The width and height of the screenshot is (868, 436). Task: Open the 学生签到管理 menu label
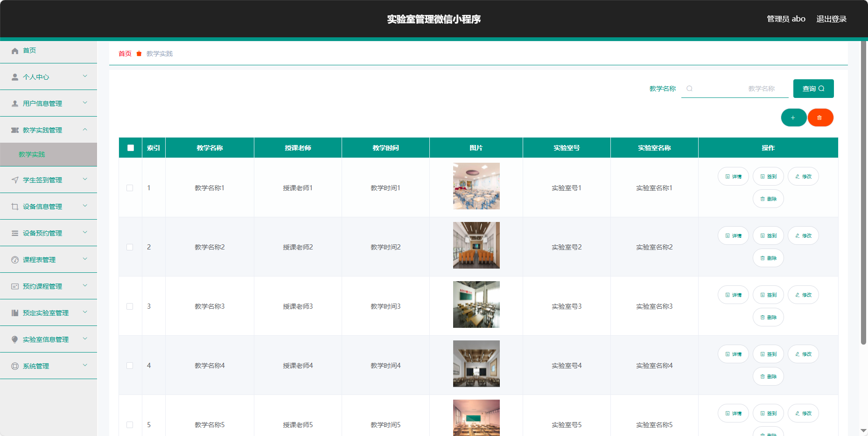pyautogui.click(x=42, y=180)
